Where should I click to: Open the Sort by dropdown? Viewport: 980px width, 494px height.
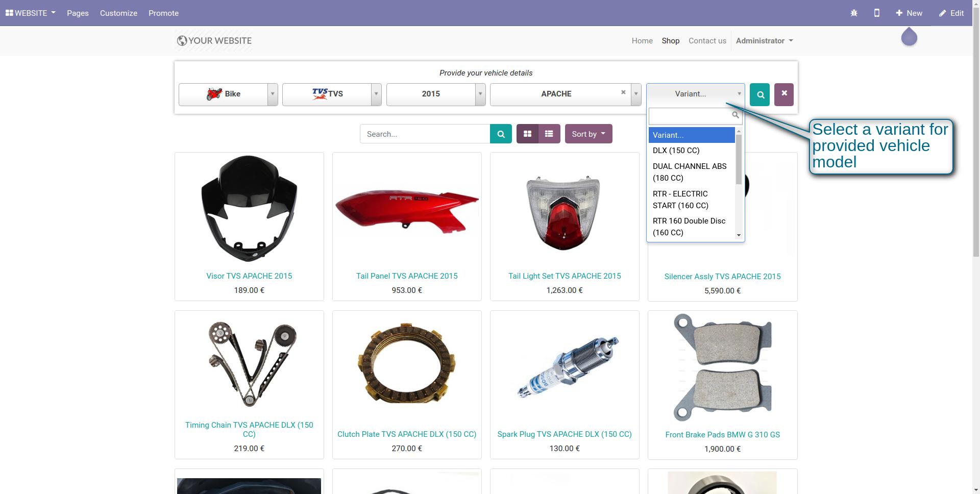point(589,134)
